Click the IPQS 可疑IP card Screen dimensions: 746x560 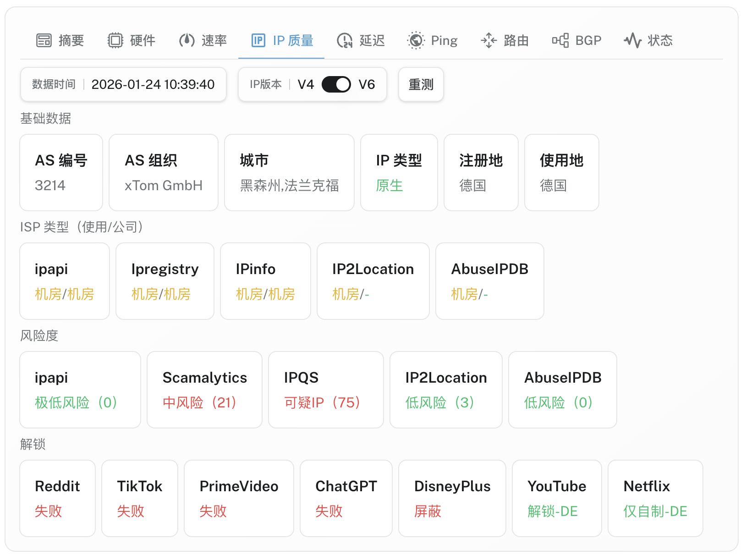point(326,390)
